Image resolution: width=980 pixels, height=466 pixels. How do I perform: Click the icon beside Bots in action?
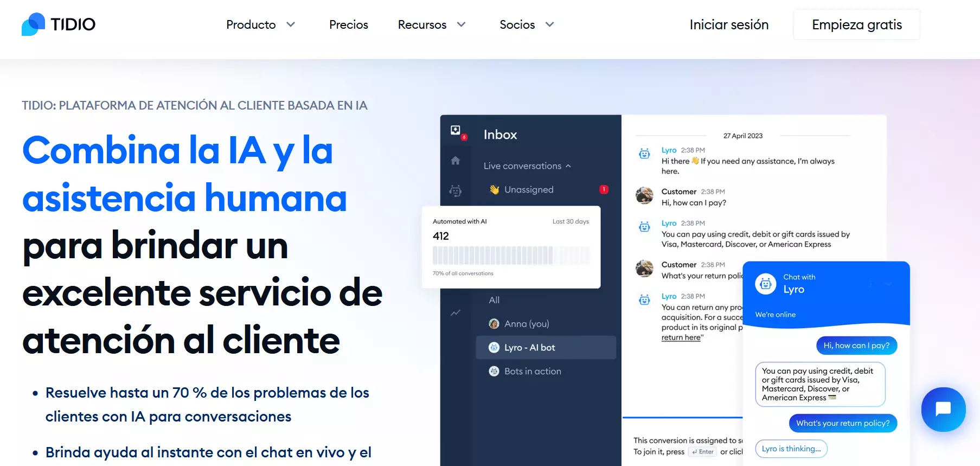494,372
